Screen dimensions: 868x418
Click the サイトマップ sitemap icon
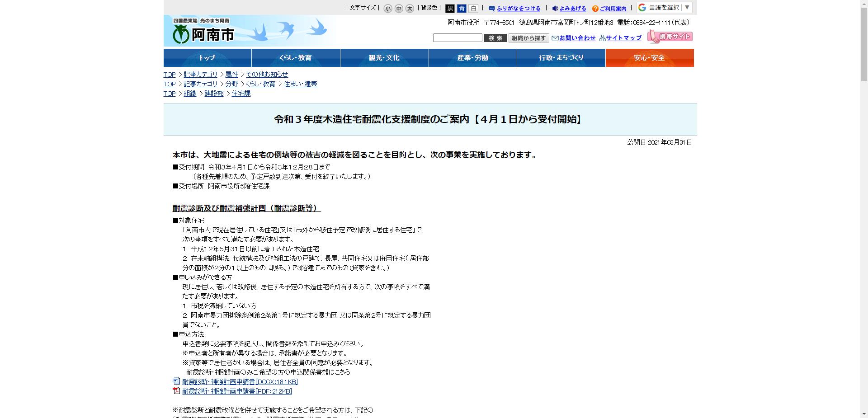[603, 38]
